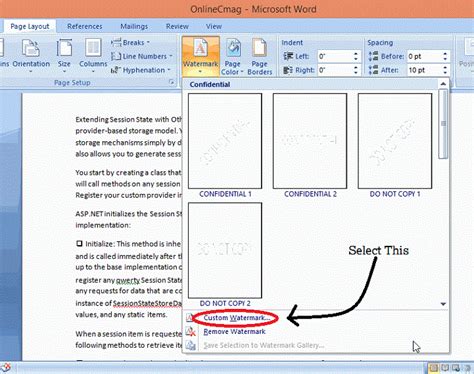
Task: Open the Line Numbers dropdown
Action: [142, 56]
